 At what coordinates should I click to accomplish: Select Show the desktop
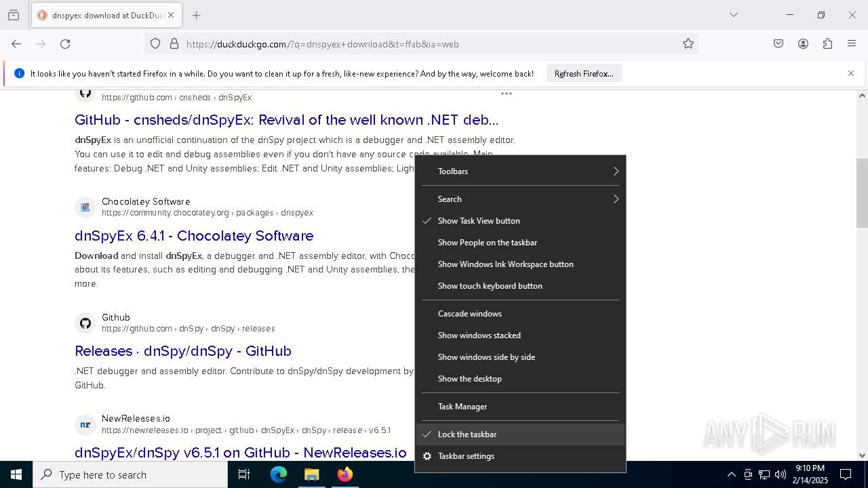coord(520,379)
